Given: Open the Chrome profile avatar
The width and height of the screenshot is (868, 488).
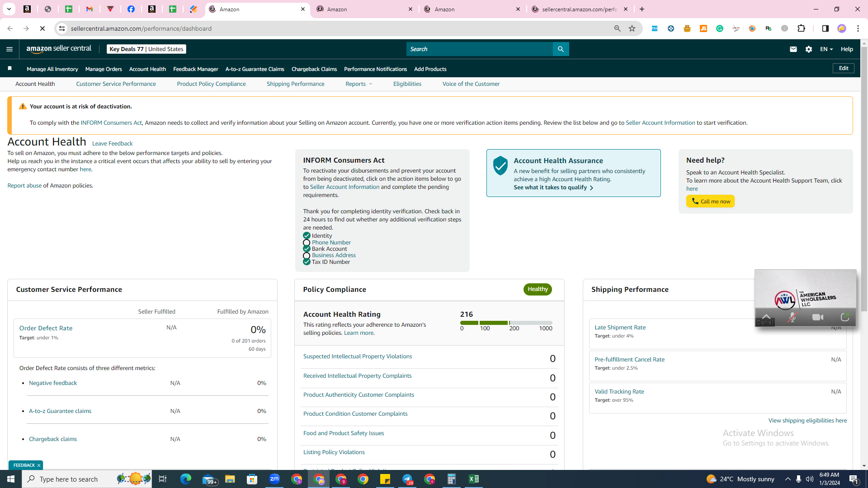Looking at the screenshot, I should click(x=841, y=28).
